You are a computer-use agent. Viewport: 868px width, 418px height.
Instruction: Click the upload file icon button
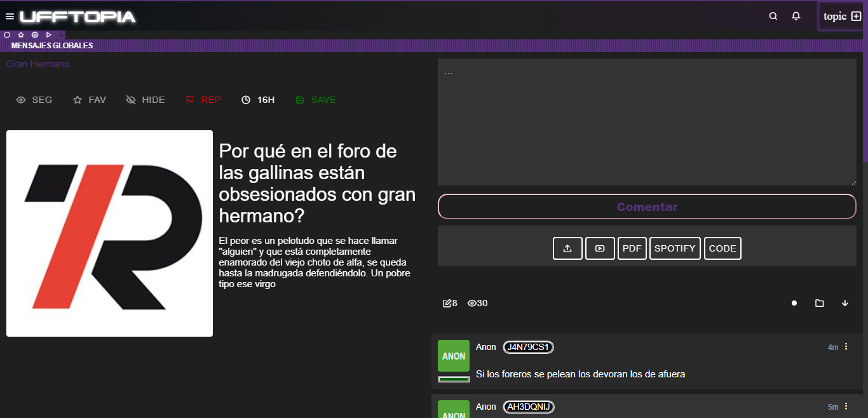(x=568, y=248)
